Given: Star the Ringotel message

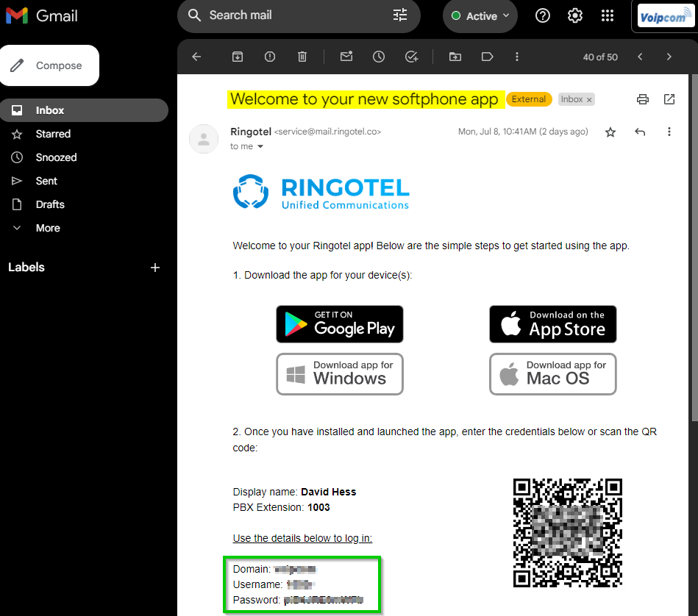Looking at the screenshot, I should [x=610, y=132].
